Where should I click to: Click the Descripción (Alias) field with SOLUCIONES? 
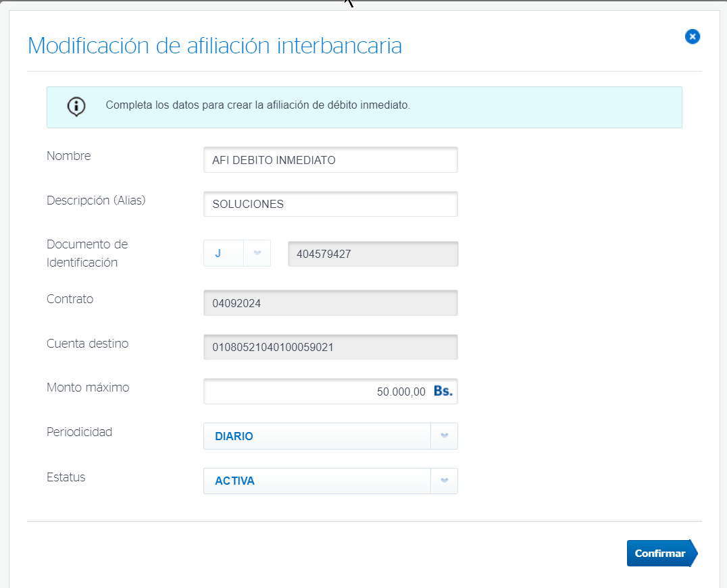click(330, 204)
